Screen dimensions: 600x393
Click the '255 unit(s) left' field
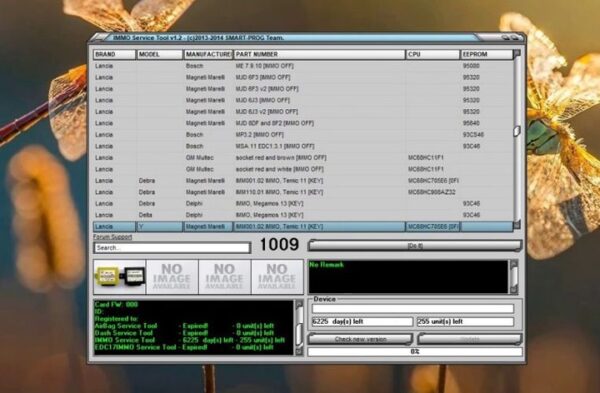point(465,321)
